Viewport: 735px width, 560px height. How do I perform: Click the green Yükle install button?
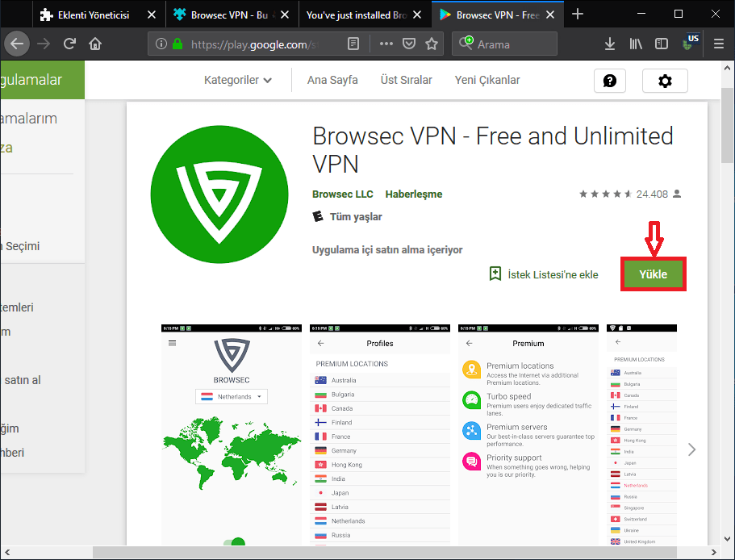[653, 274]
